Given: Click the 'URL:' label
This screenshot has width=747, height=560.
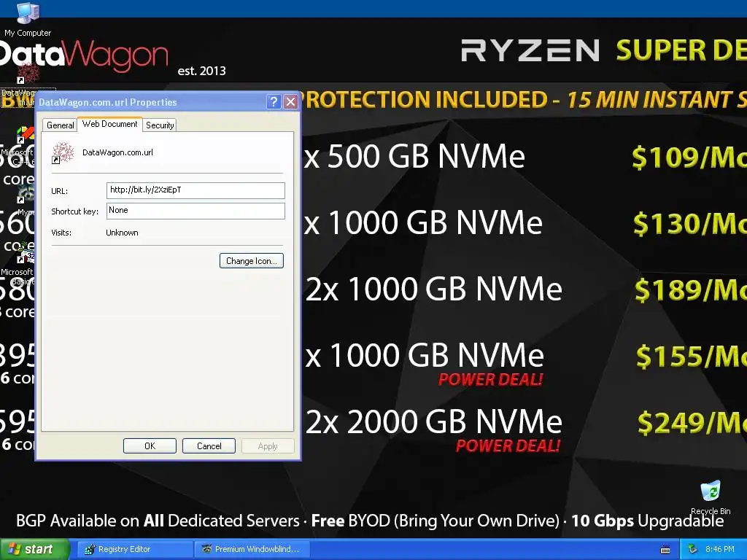Looking at the screenshot, I should [60, 191].
